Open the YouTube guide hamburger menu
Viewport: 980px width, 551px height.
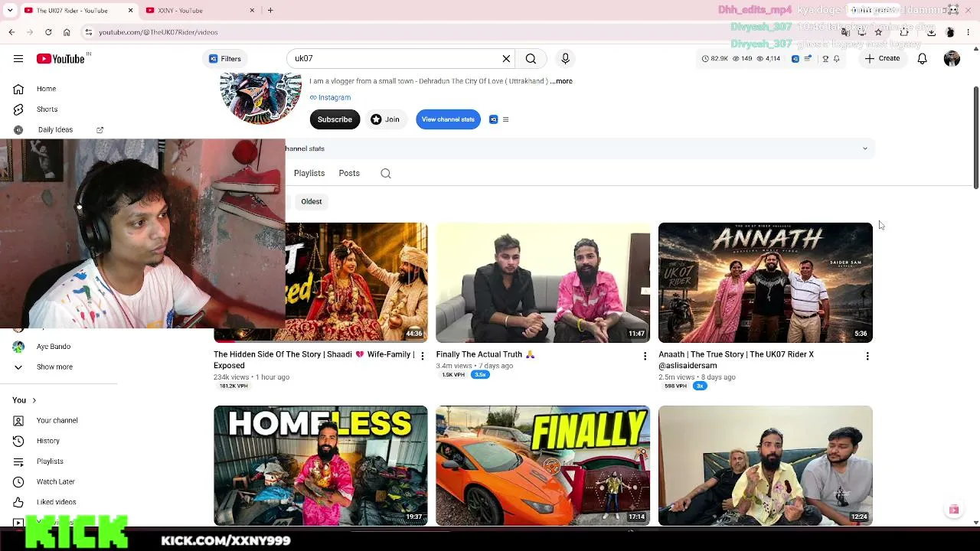[x=18, y=59]
